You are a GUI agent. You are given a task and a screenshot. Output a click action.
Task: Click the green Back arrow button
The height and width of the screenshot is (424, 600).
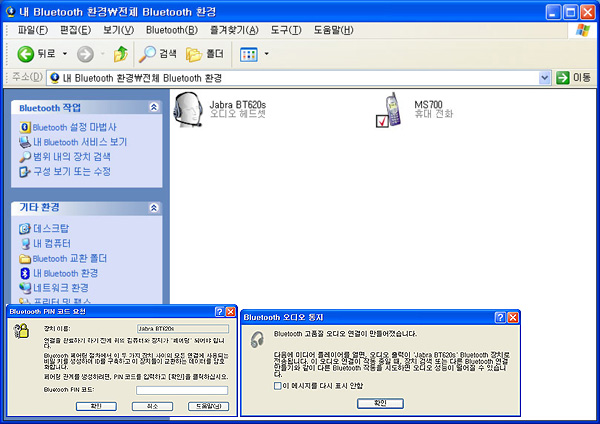pyautogui.click(x=26, y=54)
